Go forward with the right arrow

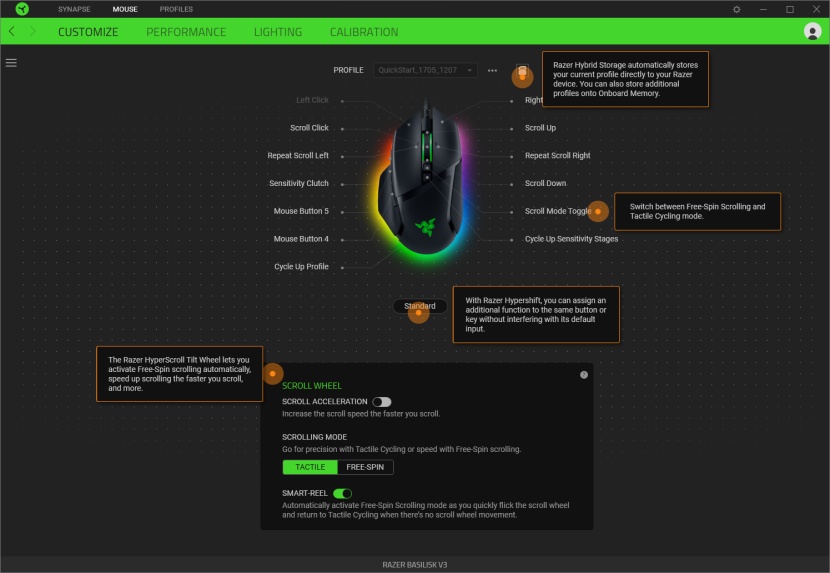coord(33,31)
